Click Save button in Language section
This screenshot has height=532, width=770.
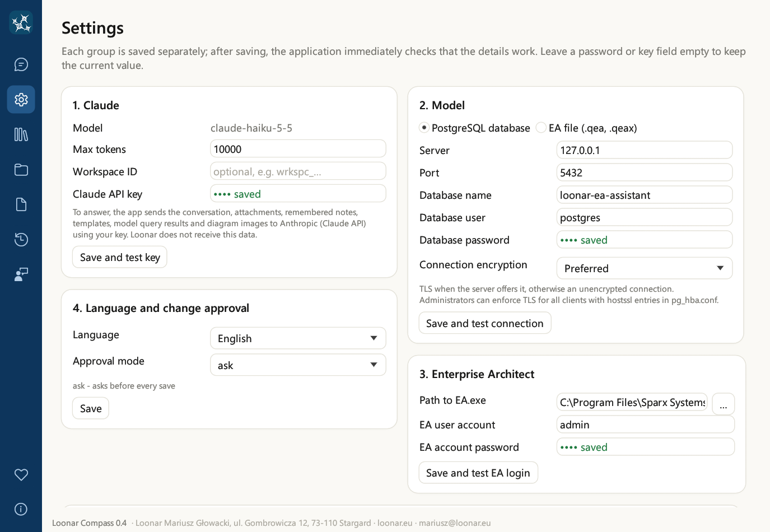pos(91,408)
